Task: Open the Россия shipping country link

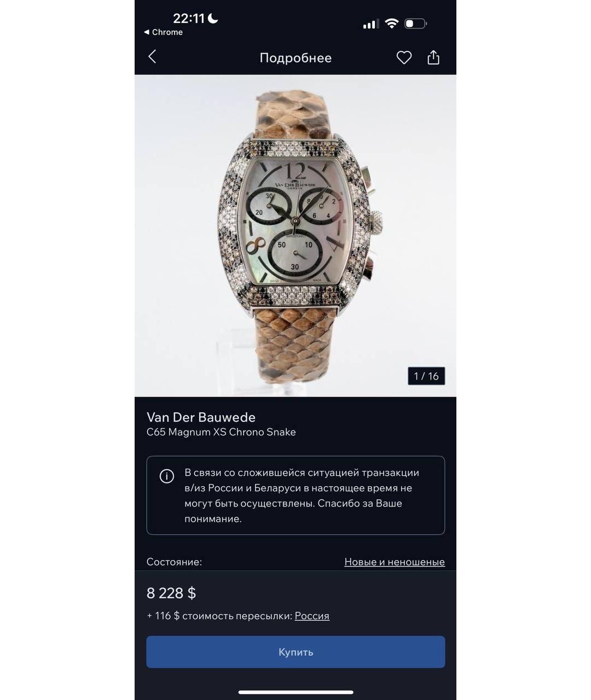Action: (312, 616)
